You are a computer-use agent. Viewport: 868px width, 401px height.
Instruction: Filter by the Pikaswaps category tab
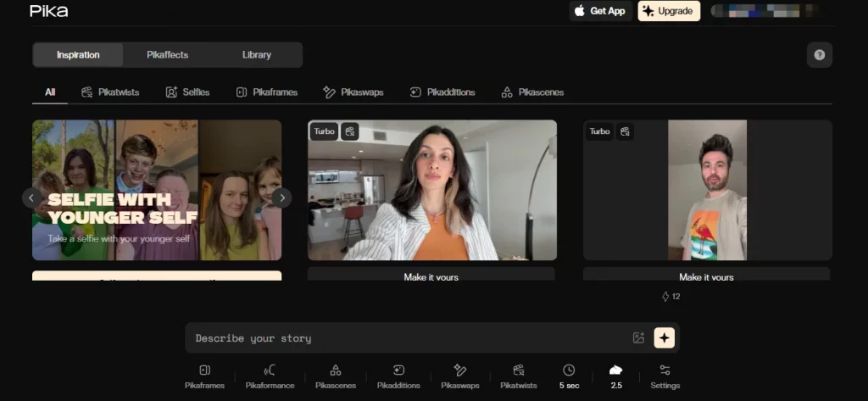353,92
